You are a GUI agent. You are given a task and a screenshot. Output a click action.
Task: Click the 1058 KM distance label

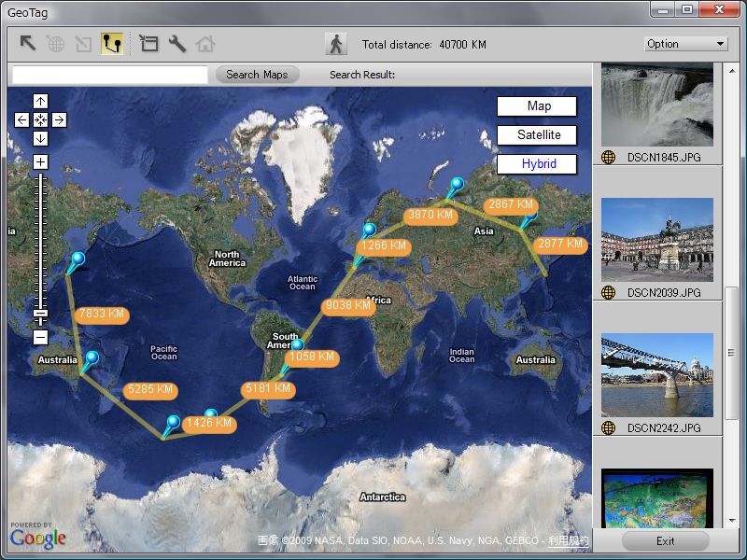pos(312,357)
